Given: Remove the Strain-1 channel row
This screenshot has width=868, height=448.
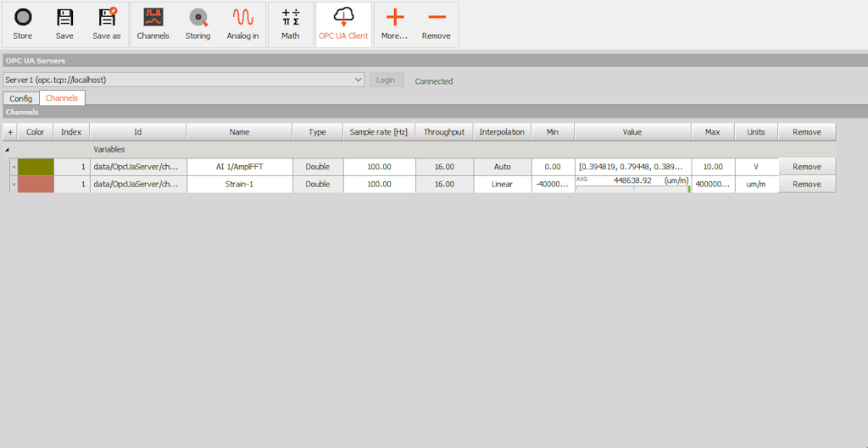Looking at the screenshot, I should point(807,184).
